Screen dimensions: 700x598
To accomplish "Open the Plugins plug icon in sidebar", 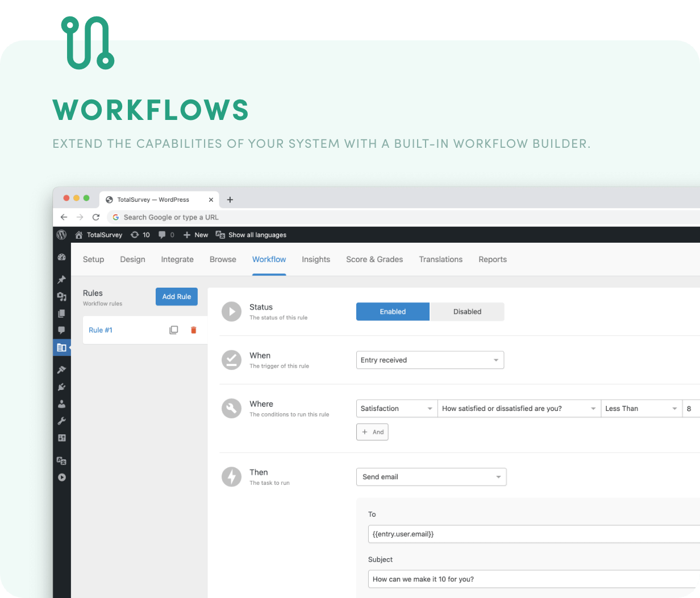I will point(62,387).
